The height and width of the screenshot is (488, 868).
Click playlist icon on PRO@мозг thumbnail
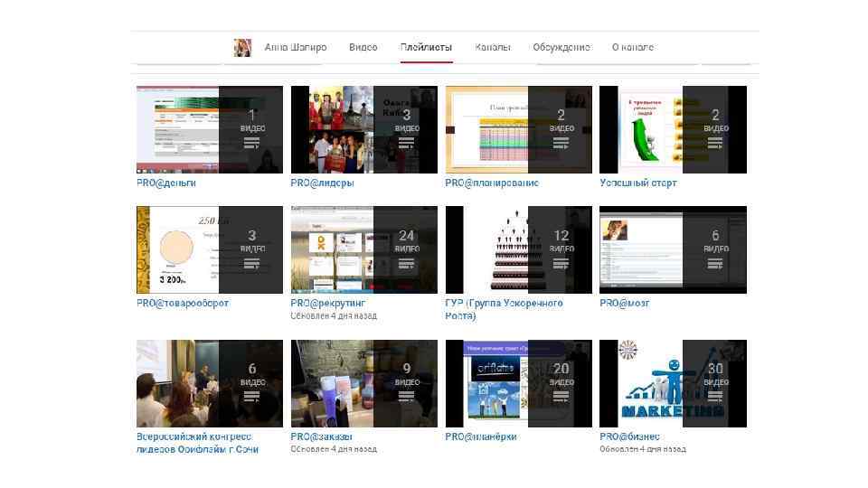click(715, 264)
